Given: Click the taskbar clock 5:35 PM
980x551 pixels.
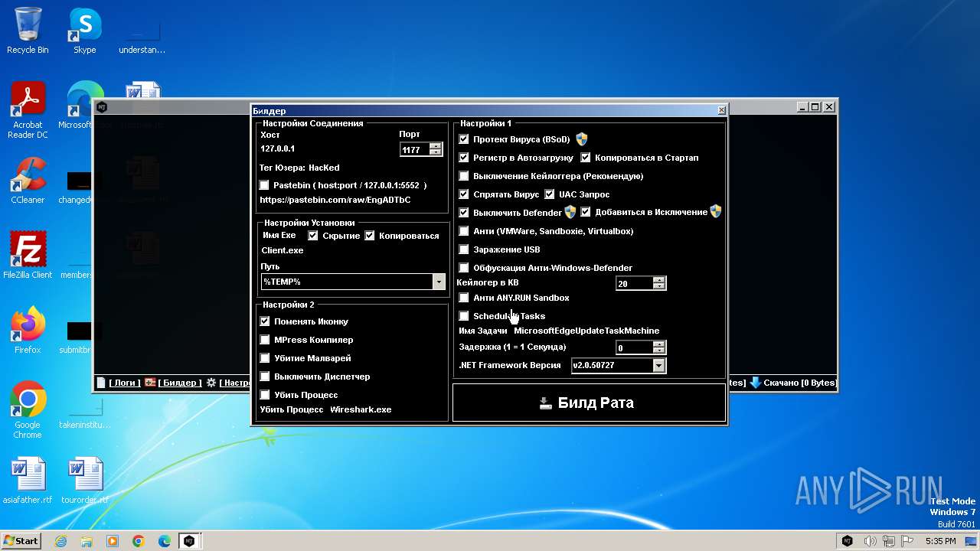Looking at the screenshot, I should 940,541.
